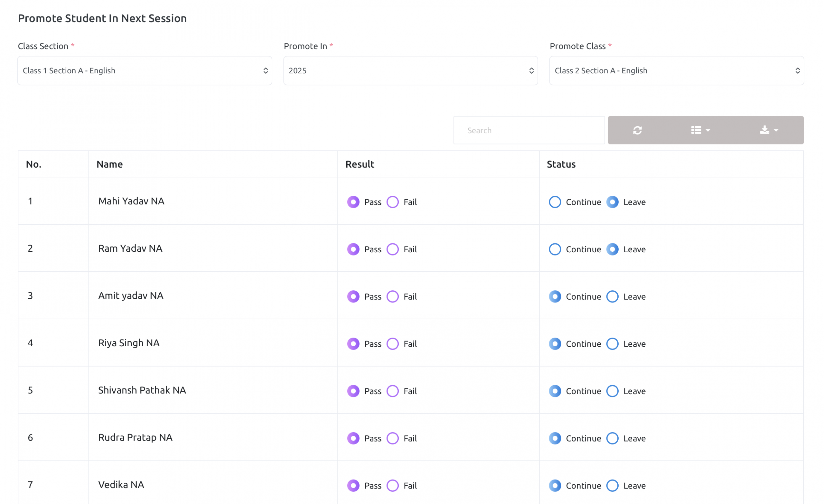Set Vedika status to Leave
The height and width of the screenshot is (504, 824).
click(x=612, y=486)
